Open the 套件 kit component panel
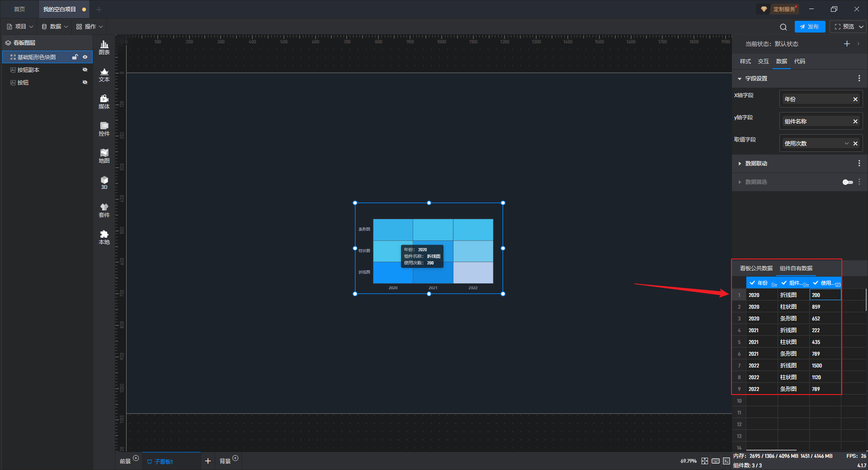Viewport: 868px width, 470px height. click(104, 210)
